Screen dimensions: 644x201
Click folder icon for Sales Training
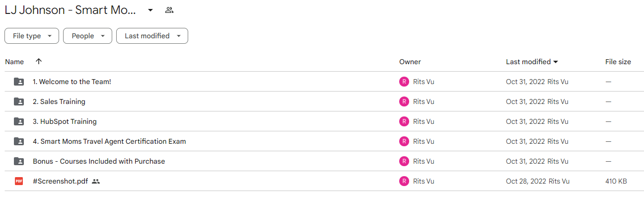[x=19, y=101]
